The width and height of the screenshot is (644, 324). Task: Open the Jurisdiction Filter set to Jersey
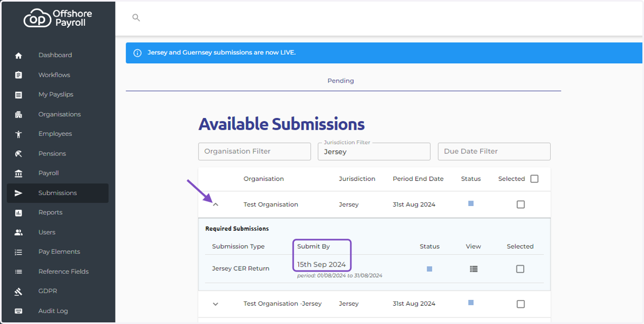pos(374,151)
